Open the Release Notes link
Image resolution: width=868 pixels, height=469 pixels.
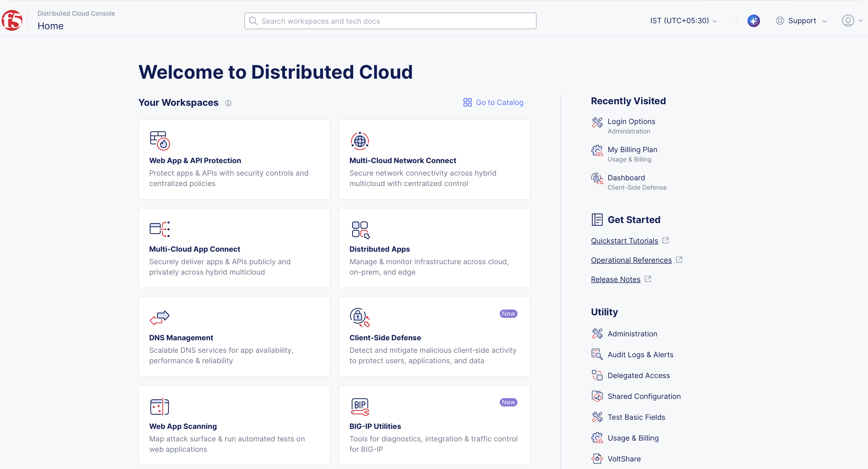pos(616,279)
